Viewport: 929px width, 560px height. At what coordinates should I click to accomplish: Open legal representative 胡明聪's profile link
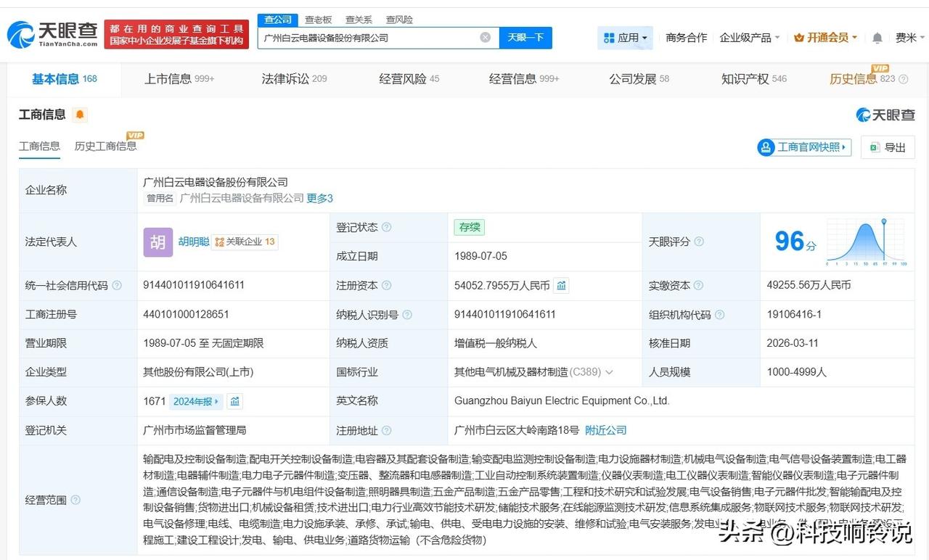point(194,242)
